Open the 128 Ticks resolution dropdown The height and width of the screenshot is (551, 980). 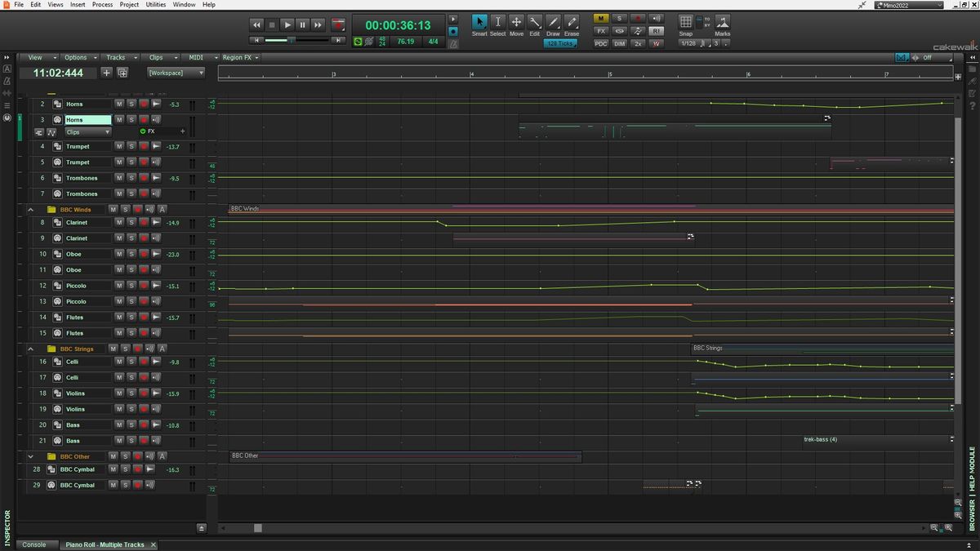(560, 43)
